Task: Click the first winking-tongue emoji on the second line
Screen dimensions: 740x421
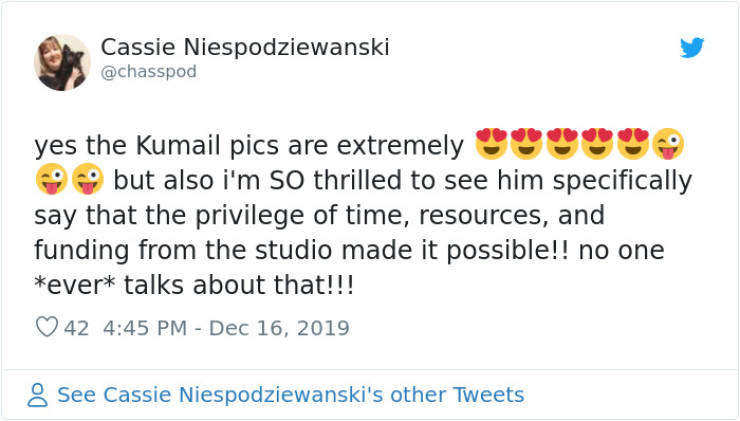Action: 50,181
